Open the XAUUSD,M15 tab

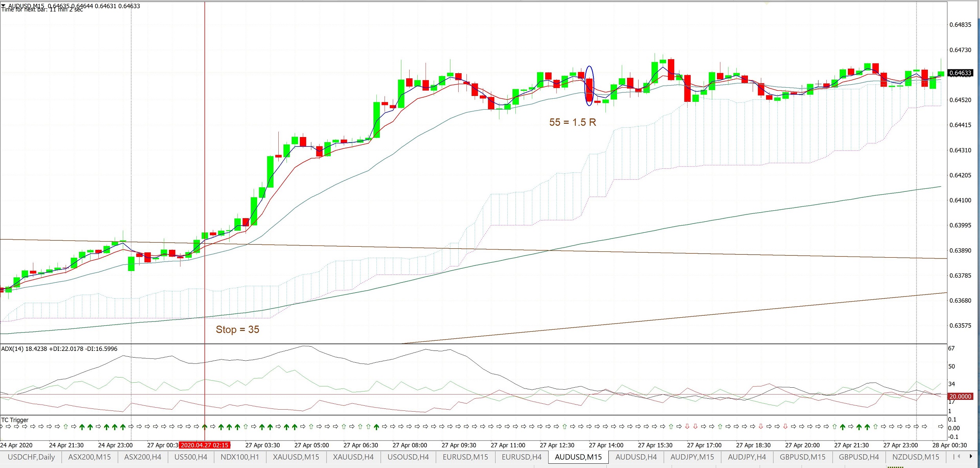click(296, 457)
